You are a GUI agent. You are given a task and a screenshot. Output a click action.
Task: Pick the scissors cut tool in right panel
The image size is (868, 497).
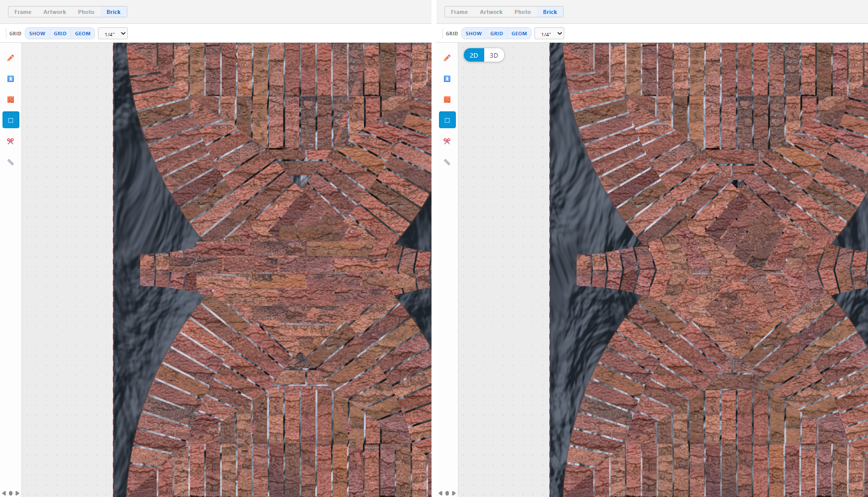(447, 141)
